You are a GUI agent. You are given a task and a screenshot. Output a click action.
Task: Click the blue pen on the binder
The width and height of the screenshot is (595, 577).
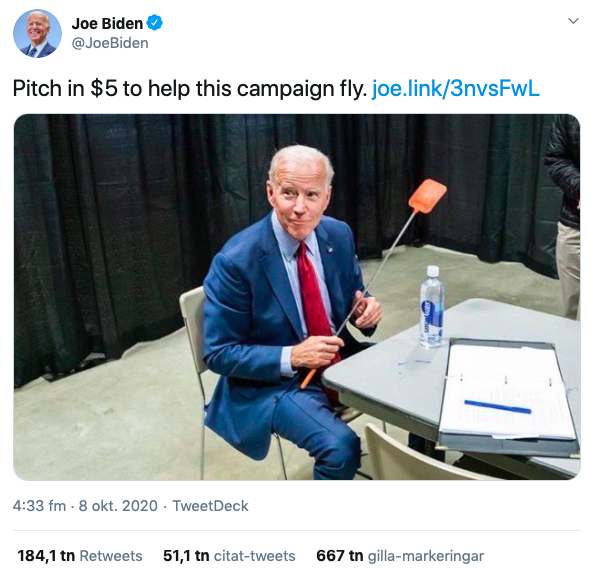497,407
